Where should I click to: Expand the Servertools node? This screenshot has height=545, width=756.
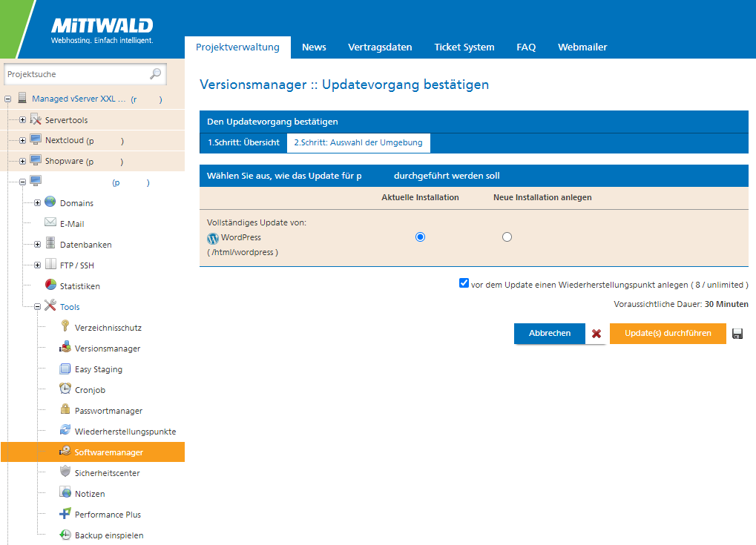23,119
